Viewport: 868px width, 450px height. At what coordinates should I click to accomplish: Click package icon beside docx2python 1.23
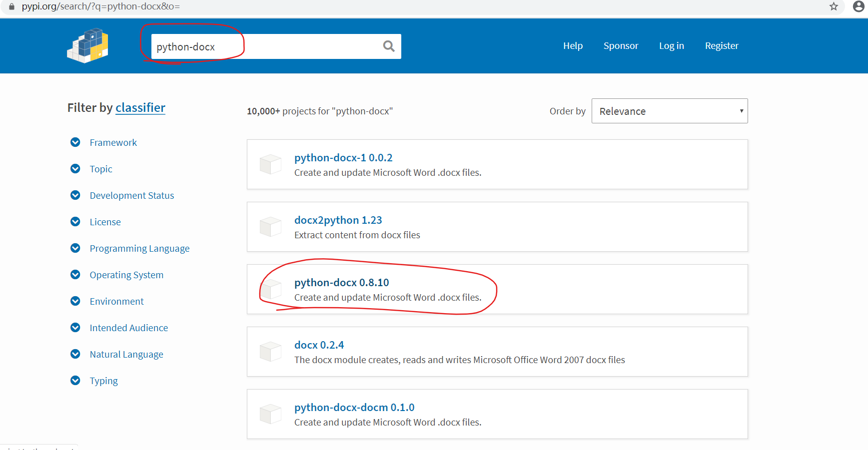coord(271,227)
